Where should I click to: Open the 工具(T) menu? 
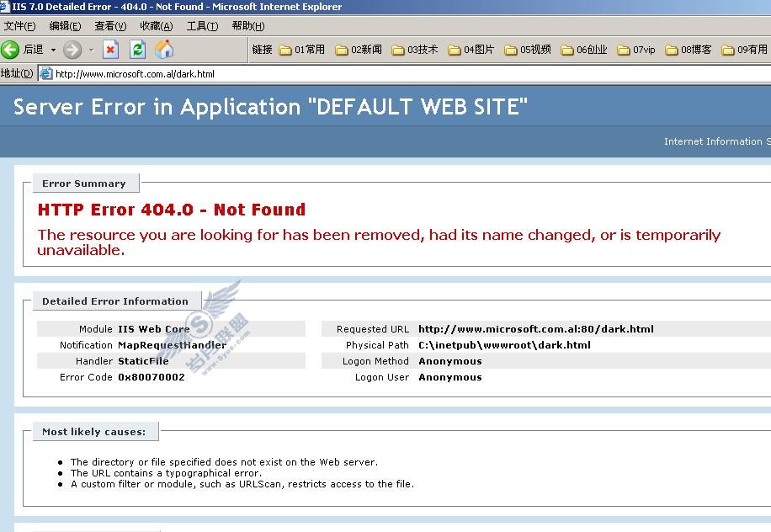(x=202, y=26)
